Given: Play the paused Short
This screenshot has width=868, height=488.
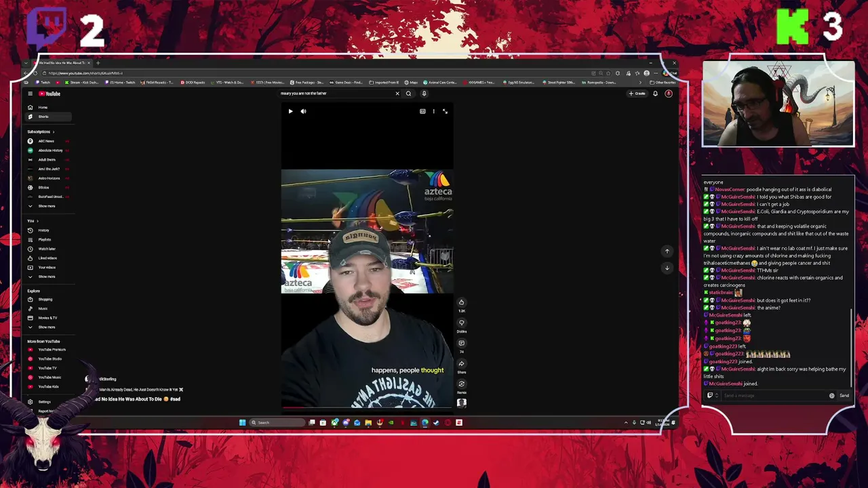Looking at the screenshot, I should [x=290, y=111].
